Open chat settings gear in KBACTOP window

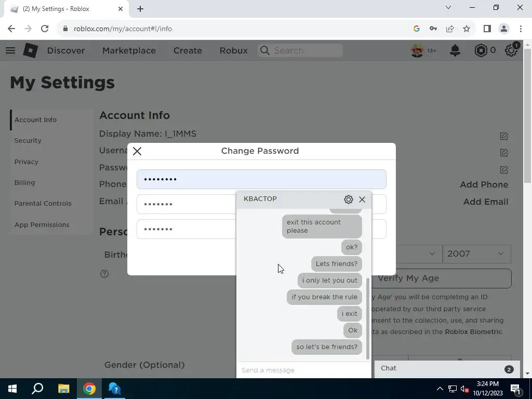(x=349, y=199)
